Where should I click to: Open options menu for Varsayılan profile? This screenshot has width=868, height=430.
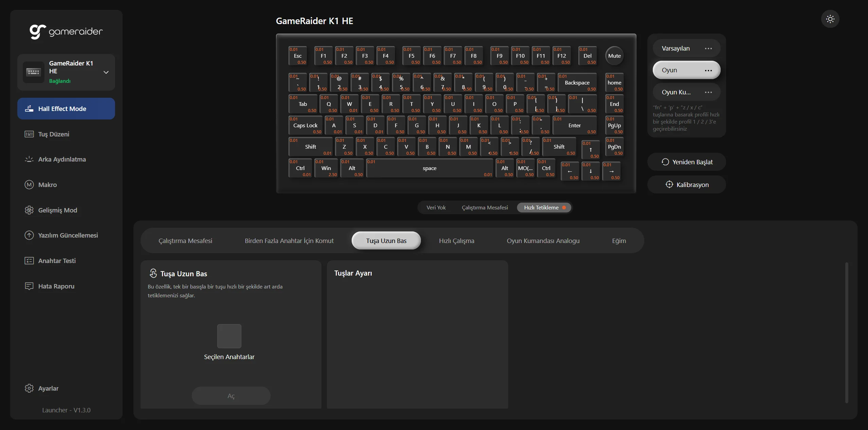click(708, 49)
